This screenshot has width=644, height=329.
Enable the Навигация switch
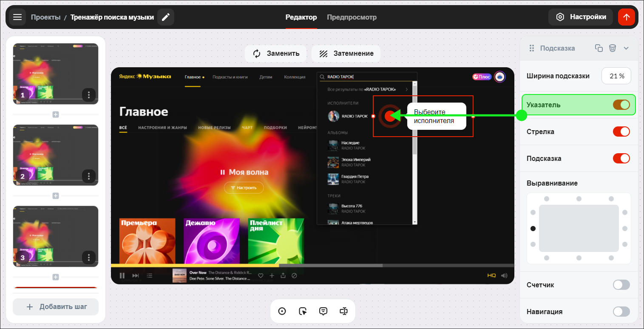[621, 312]
